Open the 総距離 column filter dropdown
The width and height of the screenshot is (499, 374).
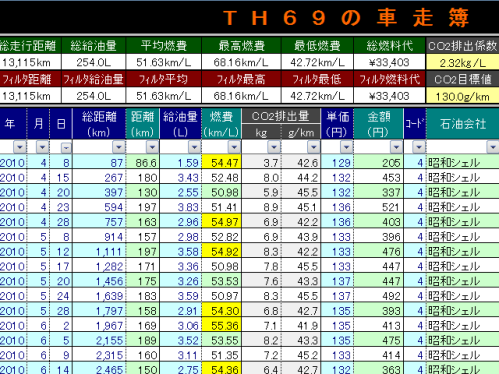pos(119,147)
